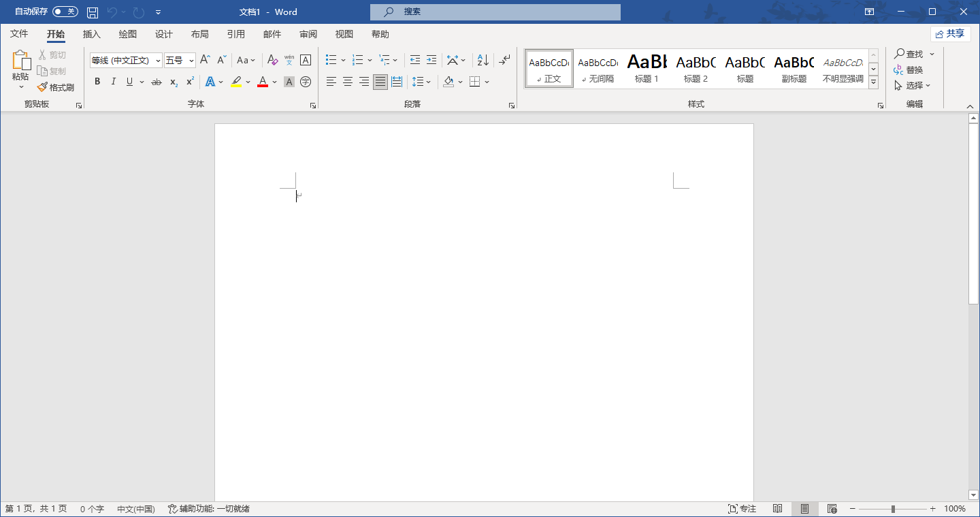Image resolution: width=980 pixels, height=517 pixels.
Task: Click the Clear All Formatting icon
Action: tap(272, 60)
